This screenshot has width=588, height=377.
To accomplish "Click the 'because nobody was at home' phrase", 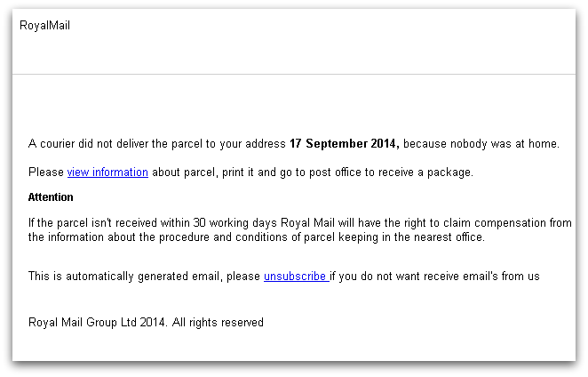I will (x=481, y=144).
